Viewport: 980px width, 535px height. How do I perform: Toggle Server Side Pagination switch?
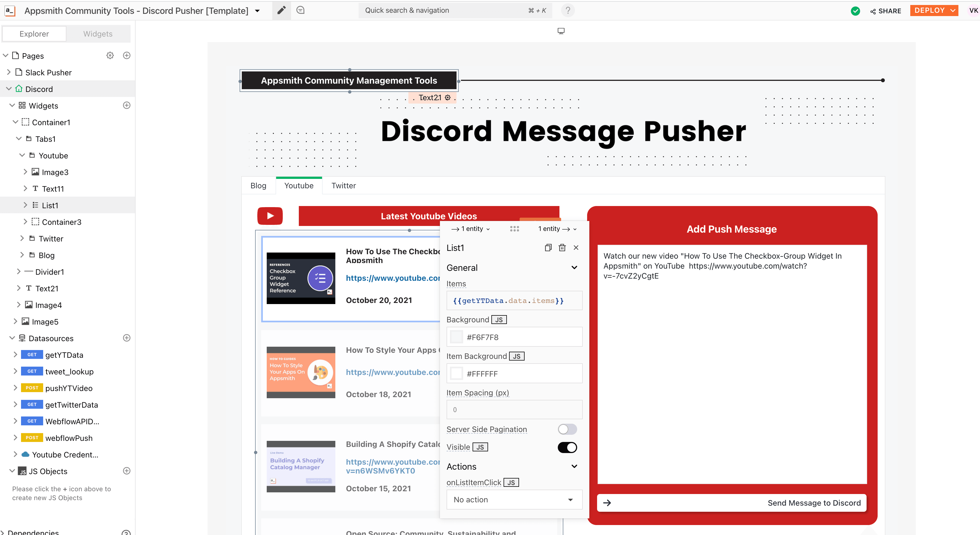pyautogui.click(x=567, y=429)
